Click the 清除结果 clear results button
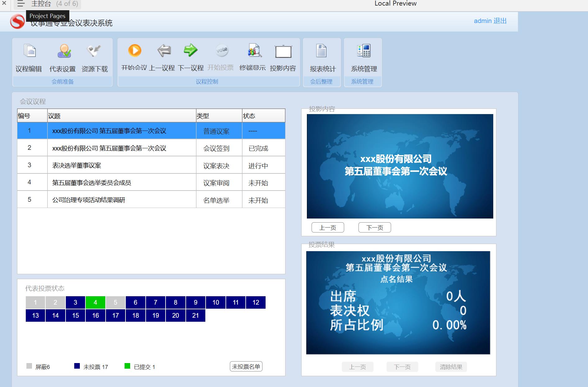 pyautogui.click(x=451, y=367)
